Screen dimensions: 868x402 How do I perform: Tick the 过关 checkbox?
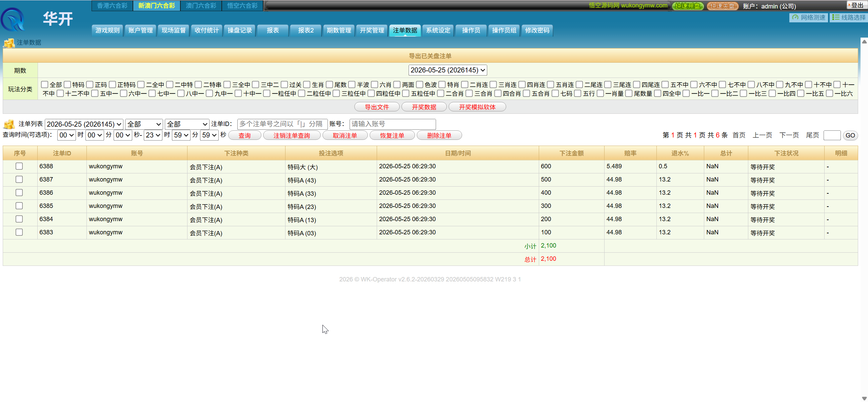click(x=284, y=84)
